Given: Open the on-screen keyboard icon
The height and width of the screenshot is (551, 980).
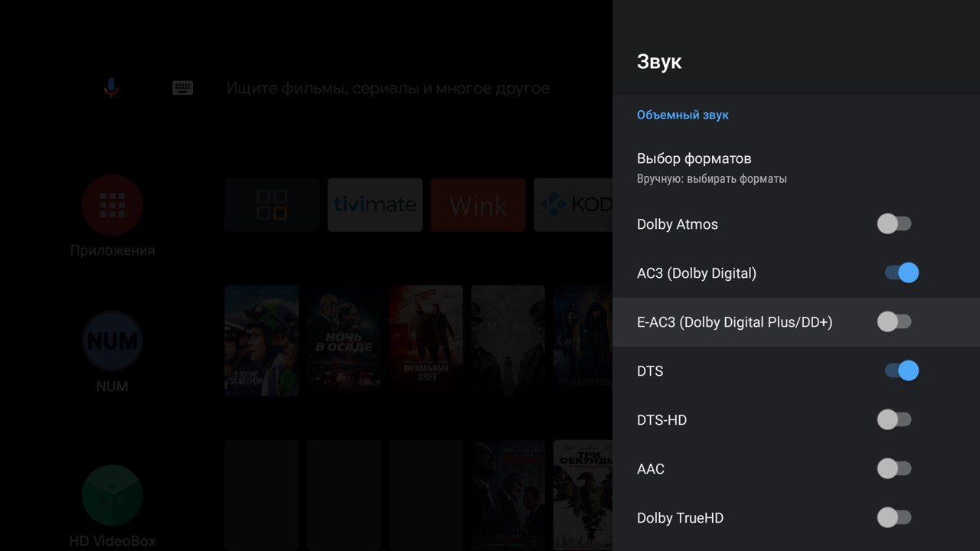Looking at the screenshot, I should point(182,88).
